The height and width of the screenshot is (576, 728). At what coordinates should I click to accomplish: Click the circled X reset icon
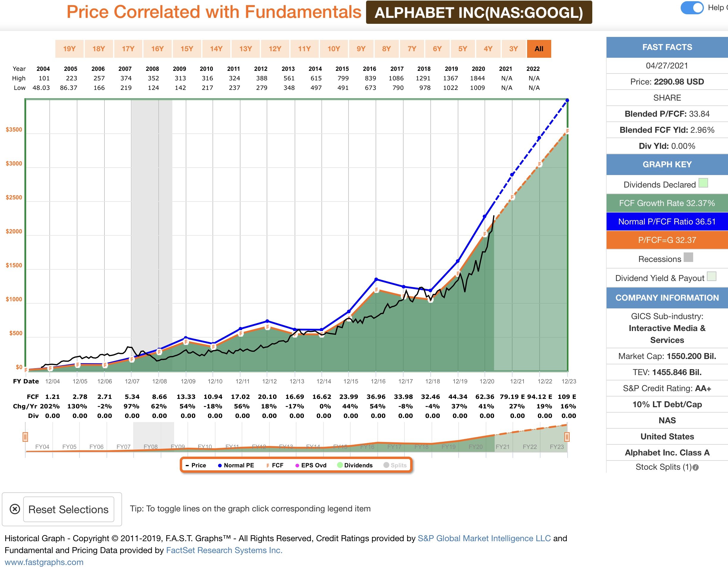click(x=15, y=509)
